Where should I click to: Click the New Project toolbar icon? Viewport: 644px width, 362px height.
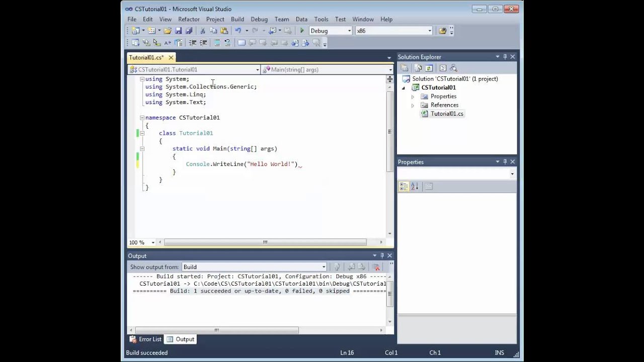click(x=135, y=31)
